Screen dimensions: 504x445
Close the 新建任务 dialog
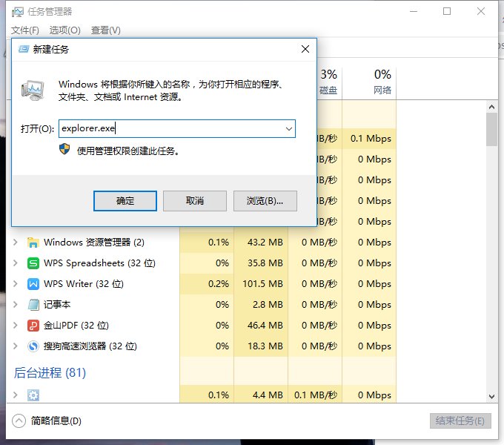click(305, 49)
